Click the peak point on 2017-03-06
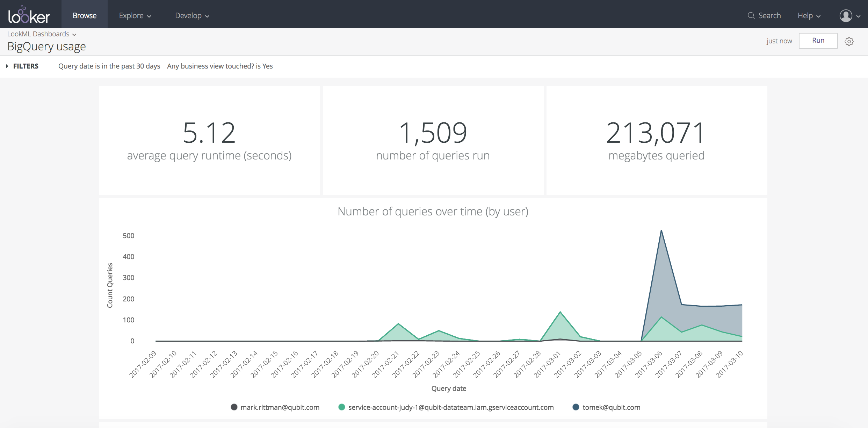Screen dimensions: 868x428 click(x=661, y=230)
